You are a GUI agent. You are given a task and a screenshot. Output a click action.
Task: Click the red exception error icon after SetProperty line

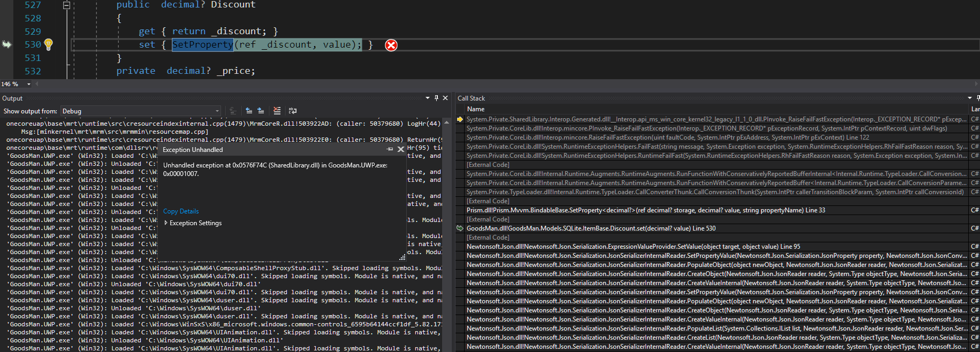pyautogui.click(x=391, y=45)
